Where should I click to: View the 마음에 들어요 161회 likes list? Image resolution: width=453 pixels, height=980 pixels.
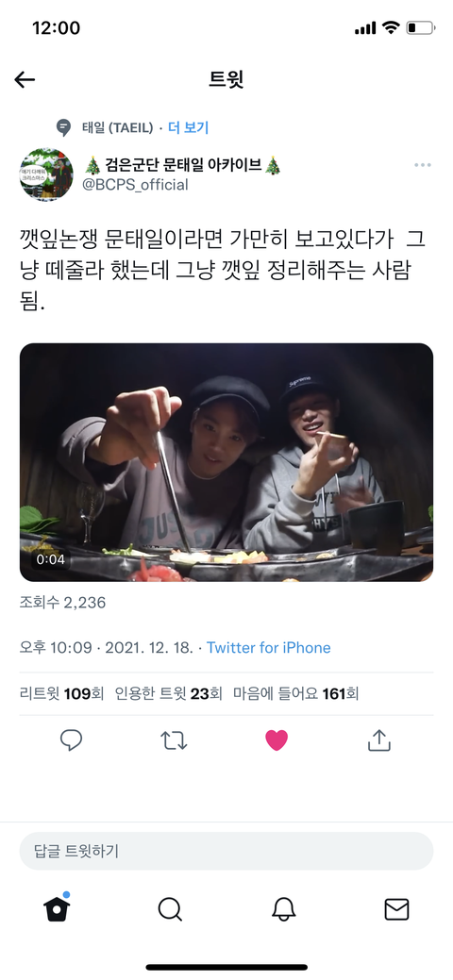pyautogui.click(x=296, y=693)
